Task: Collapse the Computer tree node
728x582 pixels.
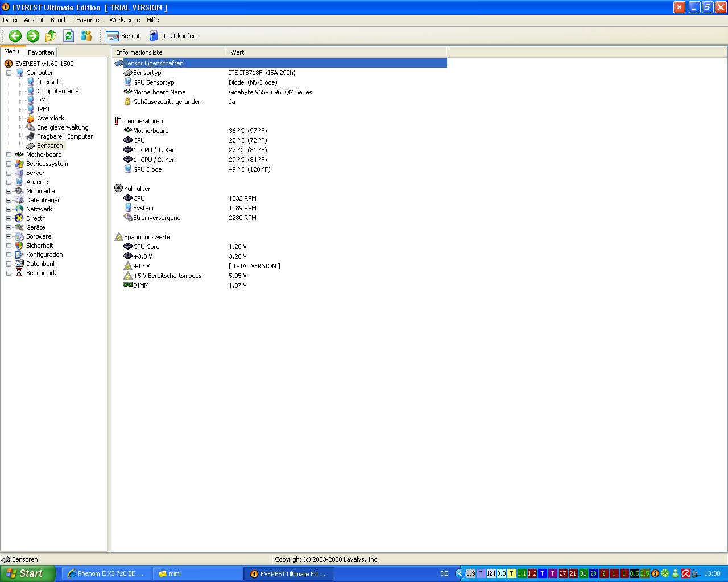Action: pyautogui.click(x=9, y=73)
